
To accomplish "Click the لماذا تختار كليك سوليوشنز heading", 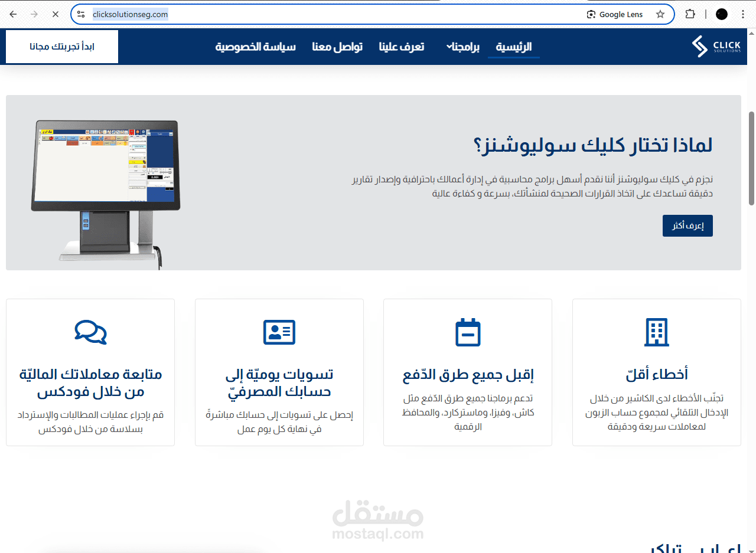I will tap(593, 146).
